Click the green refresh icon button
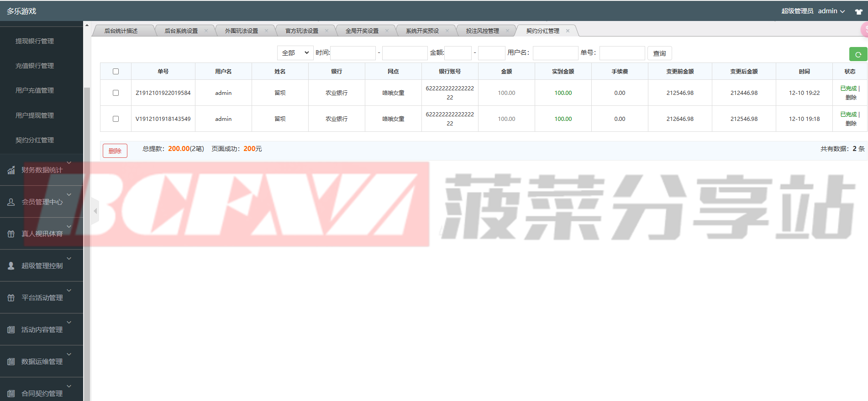The image size is (868, 401). [x=858, y=54]
